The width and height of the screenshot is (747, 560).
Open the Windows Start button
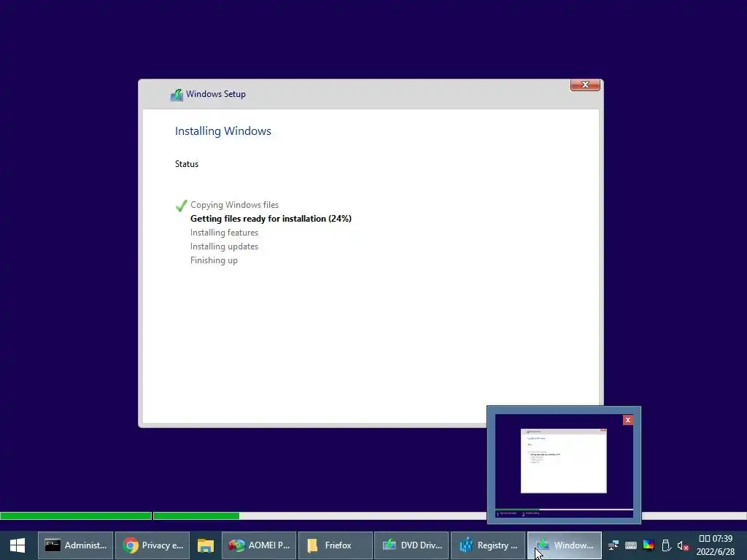pos(18,545)
